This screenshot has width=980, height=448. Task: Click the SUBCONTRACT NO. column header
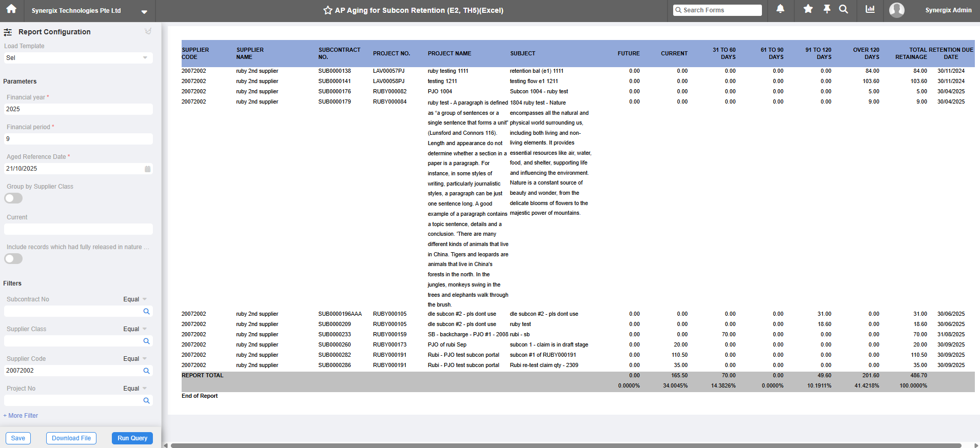pyautogui.click(x=339, y=53)
